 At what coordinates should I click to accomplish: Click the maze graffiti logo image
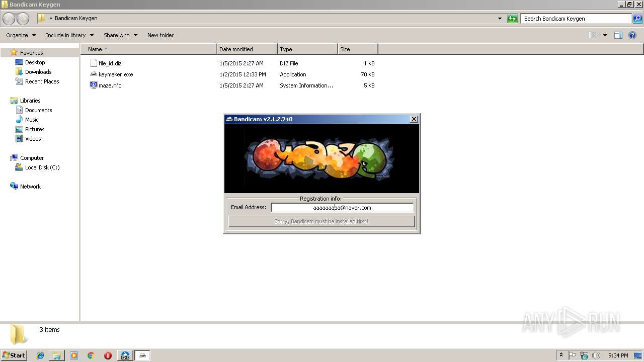click(x=321, y=159)
